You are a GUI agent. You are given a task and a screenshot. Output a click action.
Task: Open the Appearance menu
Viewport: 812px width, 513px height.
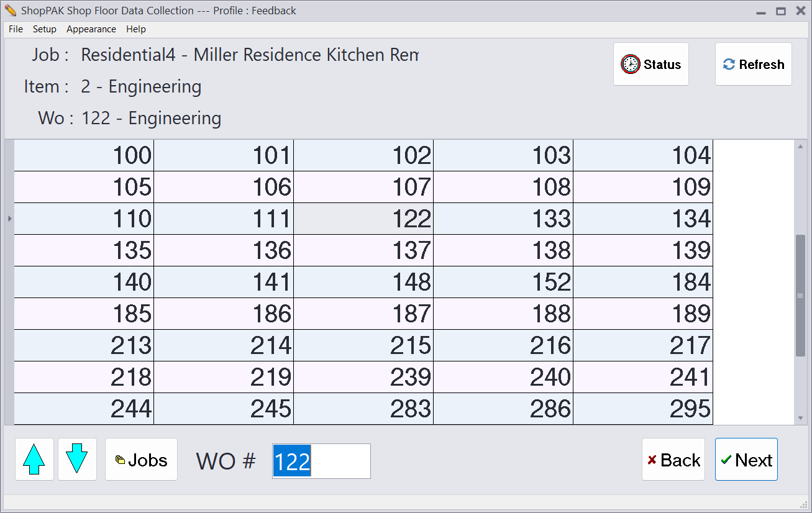pyautogui.click(x=91, y=29)
